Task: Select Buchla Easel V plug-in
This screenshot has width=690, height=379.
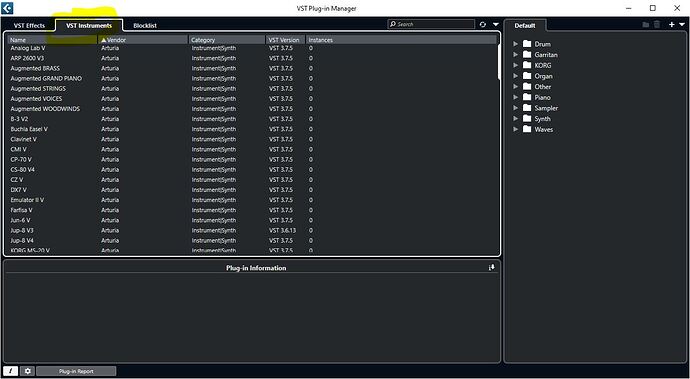Action: point(252,129)
